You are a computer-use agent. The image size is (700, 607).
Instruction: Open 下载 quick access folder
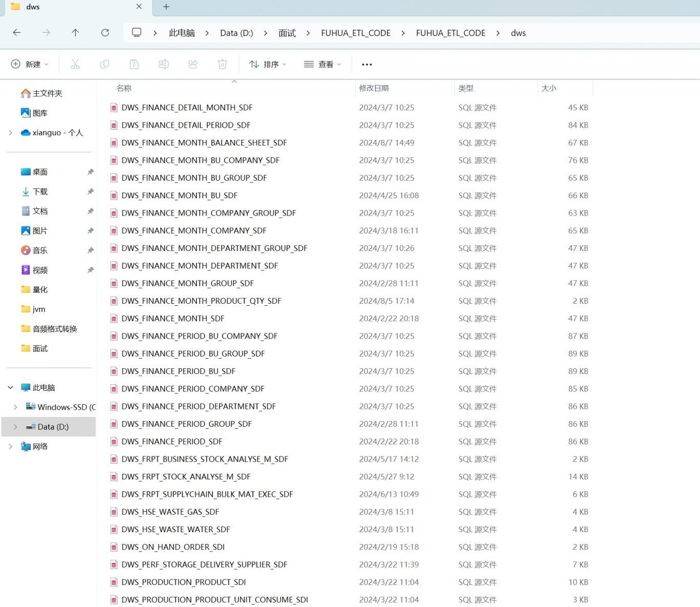point(34,192)
